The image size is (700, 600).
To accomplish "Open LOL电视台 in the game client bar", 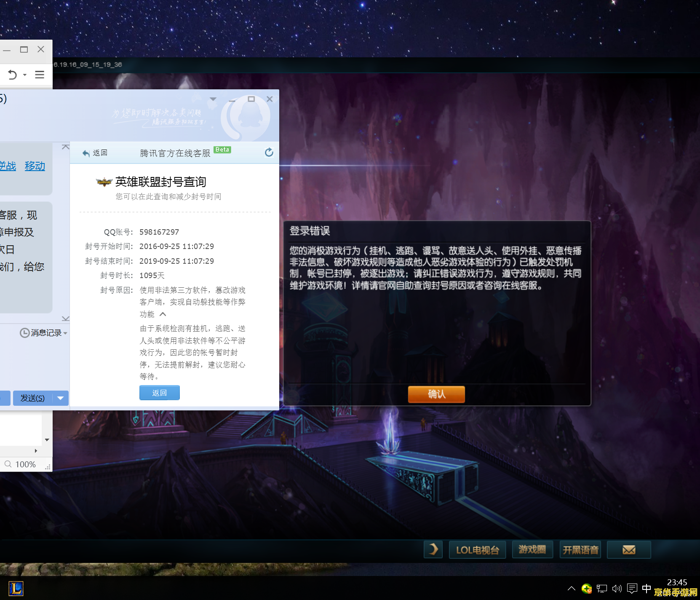I will click(x=477, y=550).
